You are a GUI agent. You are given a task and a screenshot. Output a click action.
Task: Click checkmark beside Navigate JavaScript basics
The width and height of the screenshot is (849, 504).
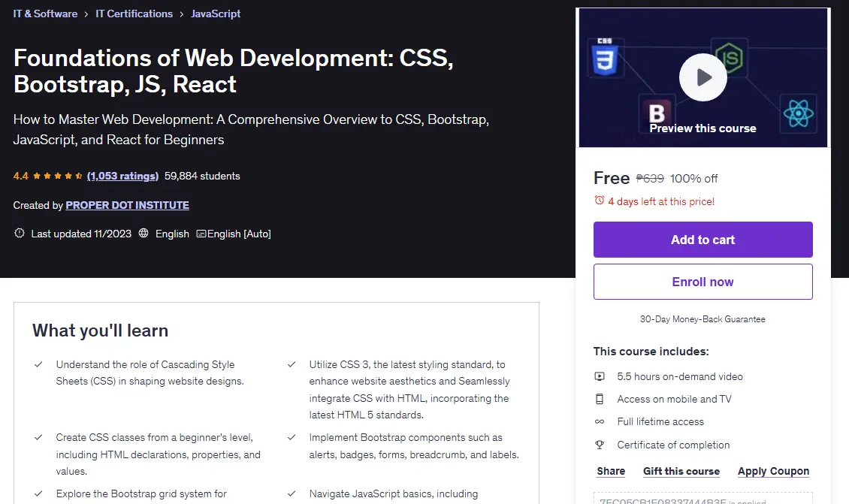[x=292, y=493]
